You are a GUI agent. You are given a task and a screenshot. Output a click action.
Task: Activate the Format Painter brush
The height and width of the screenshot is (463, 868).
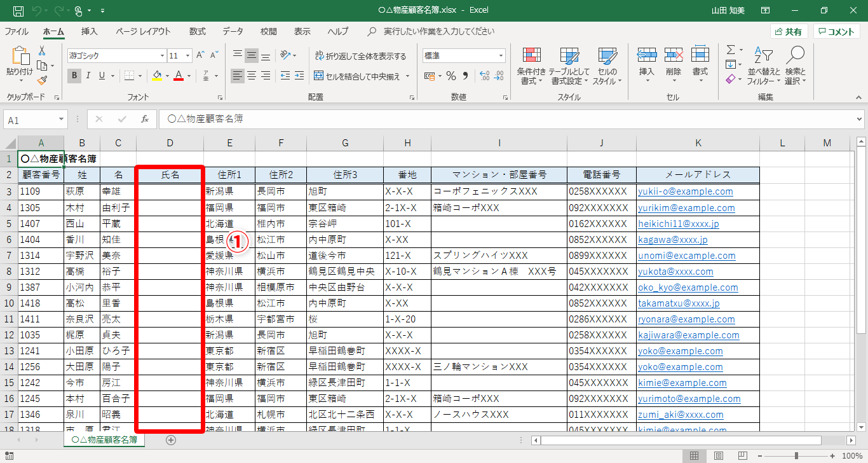click(x=42, y=80)
